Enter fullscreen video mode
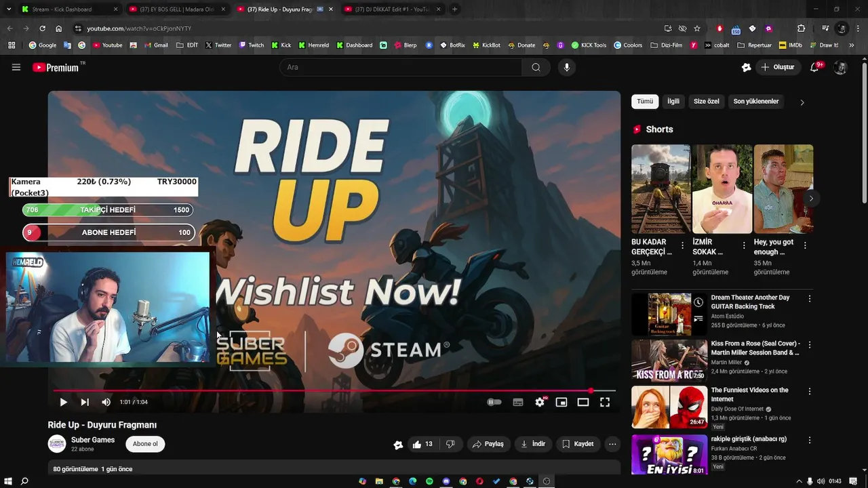Viewport: 868px width, 488px height. click(x=605, y=402)
